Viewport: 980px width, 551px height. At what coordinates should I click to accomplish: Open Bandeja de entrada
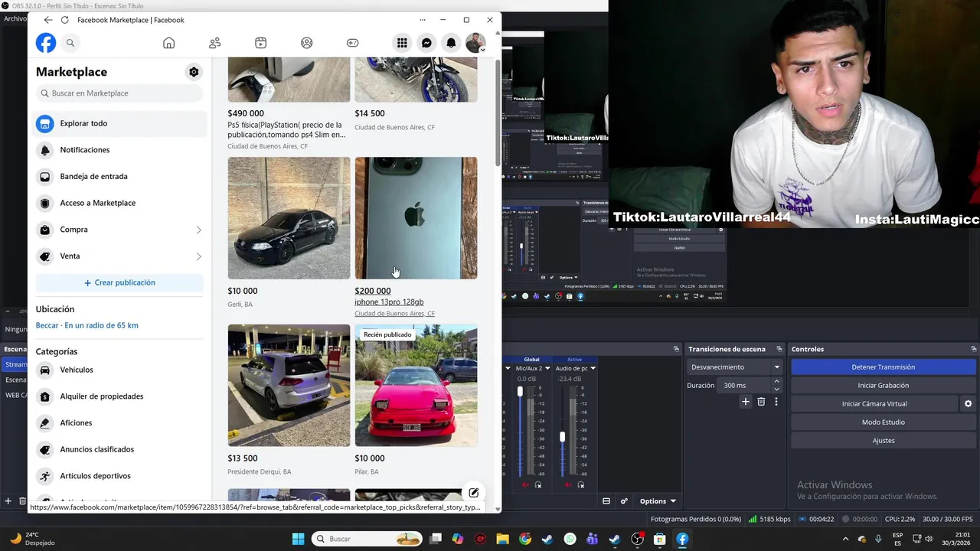click(120, 177)
